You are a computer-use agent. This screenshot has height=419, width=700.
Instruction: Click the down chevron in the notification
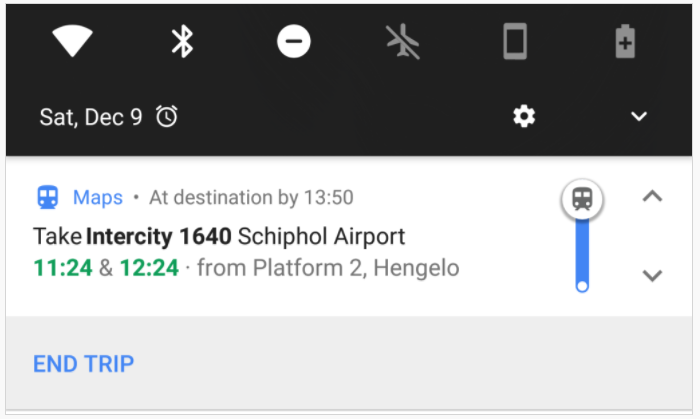[652, 275]
